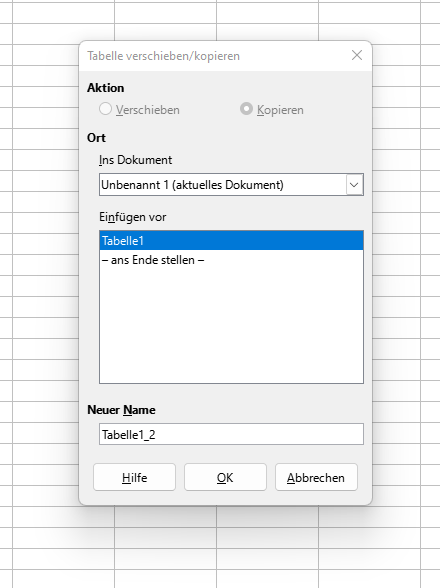Click the spreadsheet grid behind the dialog
This screenshot has height=588, width=440.
click(x=38, y=300)
